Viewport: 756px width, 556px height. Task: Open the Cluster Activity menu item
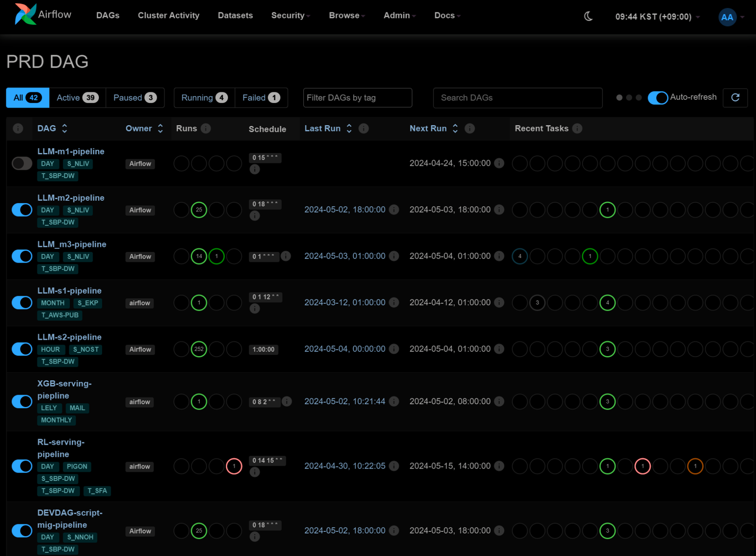click(x=169, y=16)
